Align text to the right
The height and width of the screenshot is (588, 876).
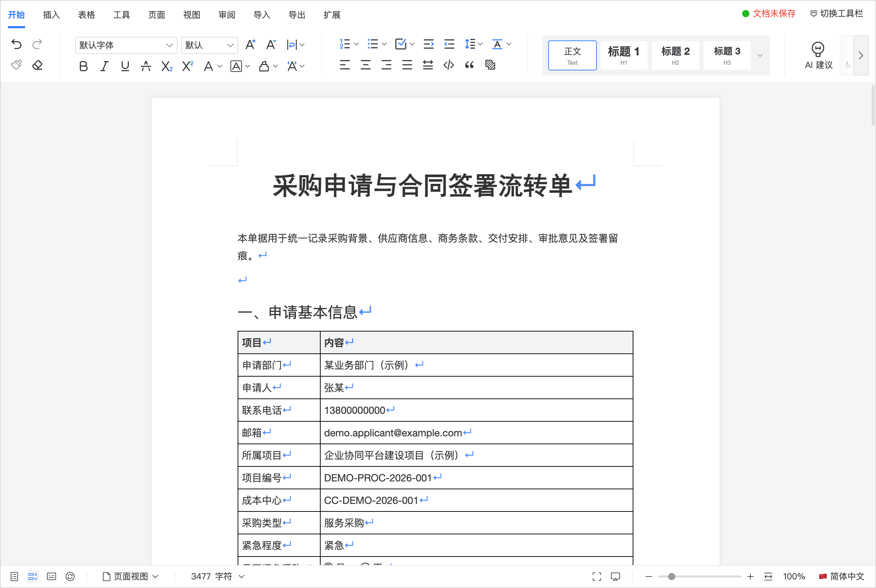(x=386, y=65)
